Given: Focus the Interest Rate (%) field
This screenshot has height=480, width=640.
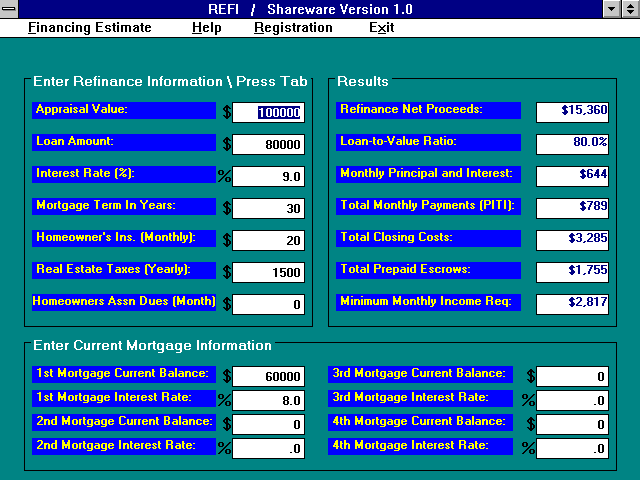Looking at the screenshot, I should point(268,177).
